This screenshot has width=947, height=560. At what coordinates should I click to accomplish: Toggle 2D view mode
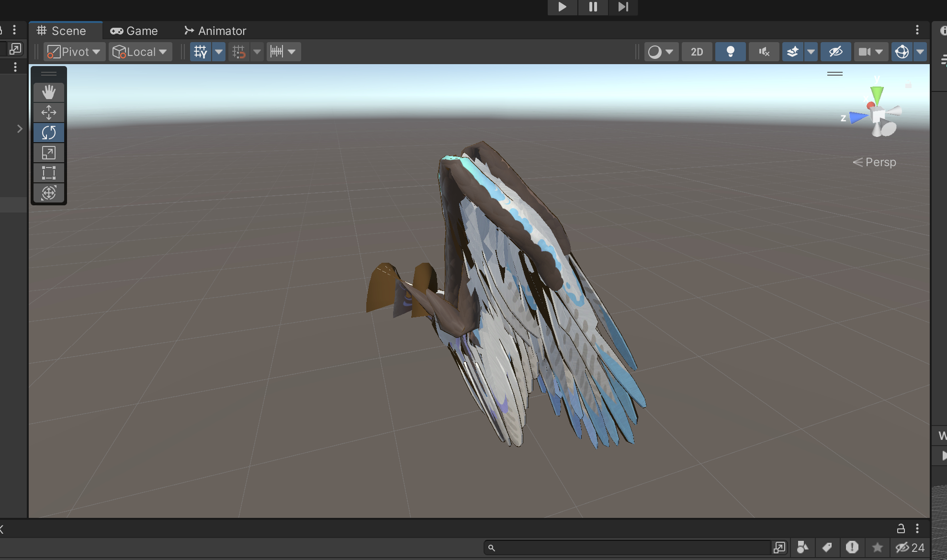(697, 52)
